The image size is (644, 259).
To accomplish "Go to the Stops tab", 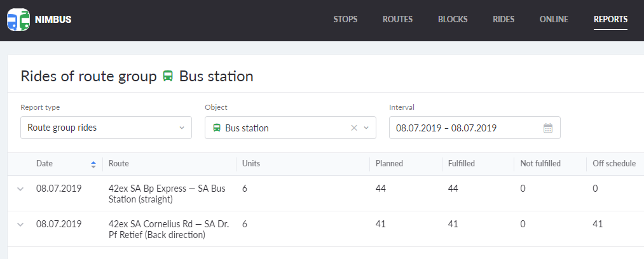I will click(345, 19).
